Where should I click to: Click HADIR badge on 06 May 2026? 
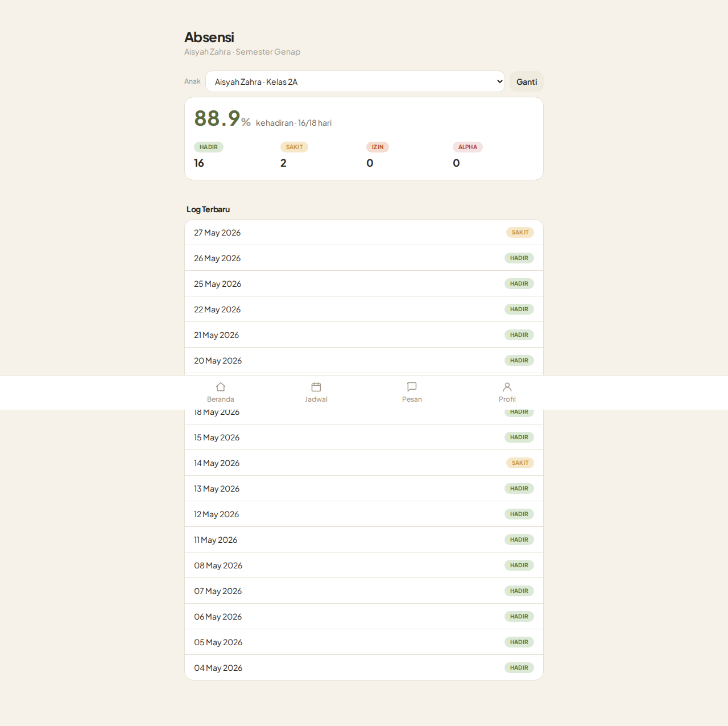(519, 616)
